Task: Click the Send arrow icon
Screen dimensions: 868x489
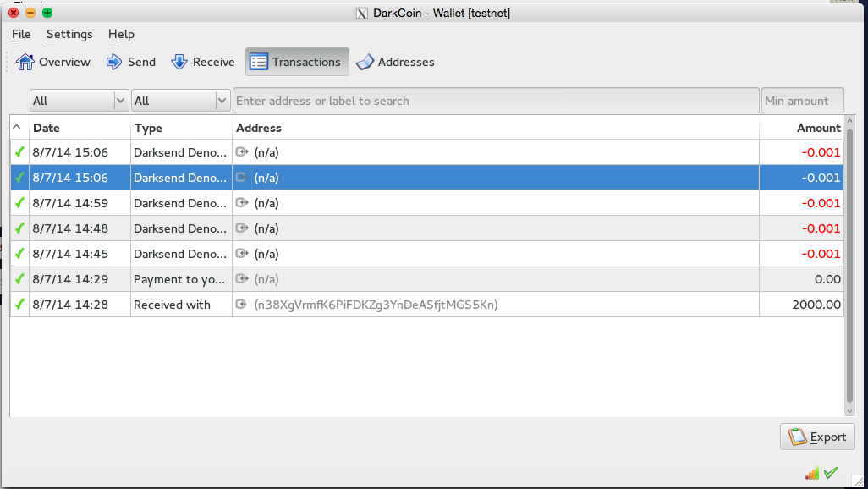Action: click(x=114, y=62)
